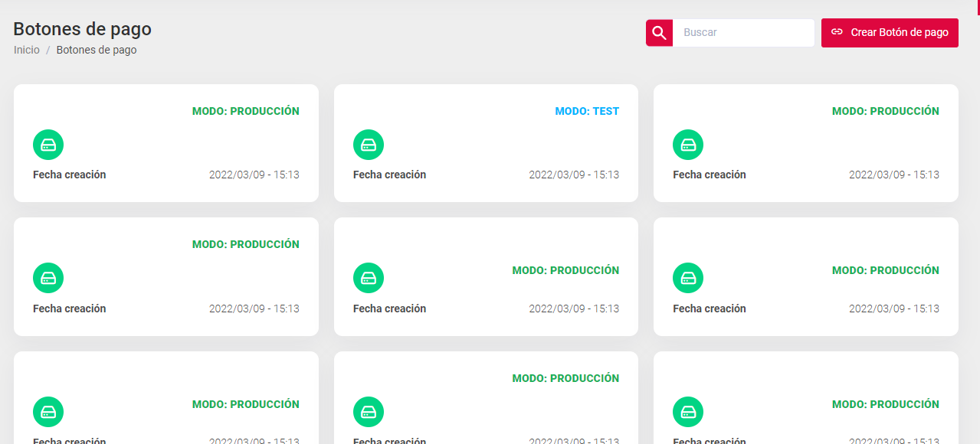Click the creation date in the TEST card
Screen dimensions: 980x444
pos(574,175)
